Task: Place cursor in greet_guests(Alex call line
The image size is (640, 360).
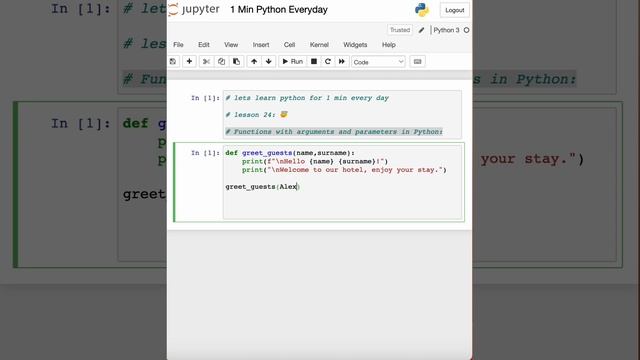Action: click(x=263, y=187)
